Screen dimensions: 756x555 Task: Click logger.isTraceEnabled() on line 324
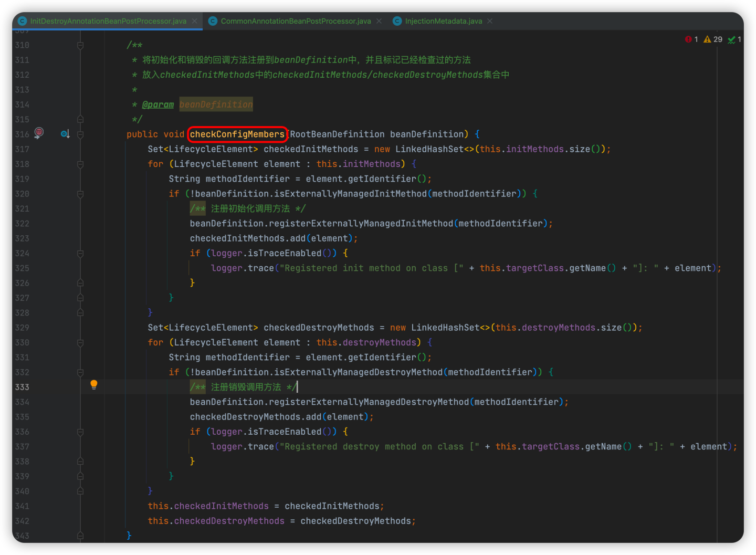click(x=274, y=254)
